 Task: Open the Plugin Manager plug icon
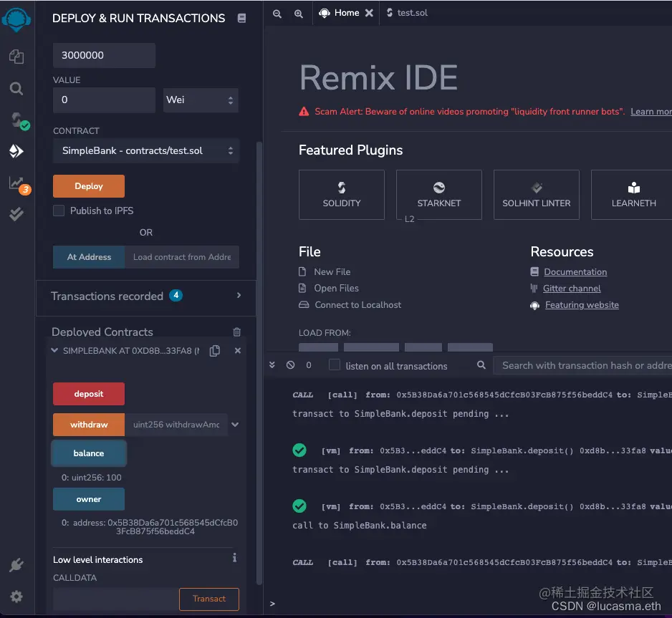click(x=16, y=565)
